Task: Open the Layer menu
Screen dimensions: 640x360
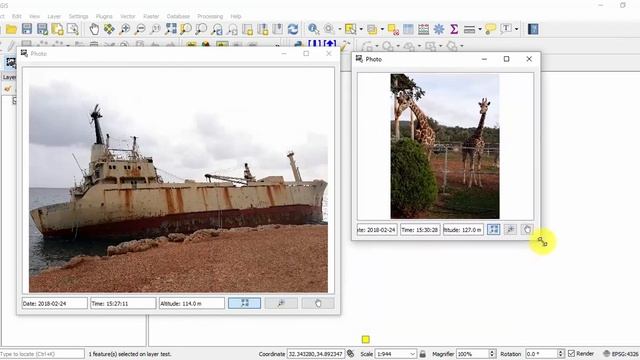Action: click(54, 16)
